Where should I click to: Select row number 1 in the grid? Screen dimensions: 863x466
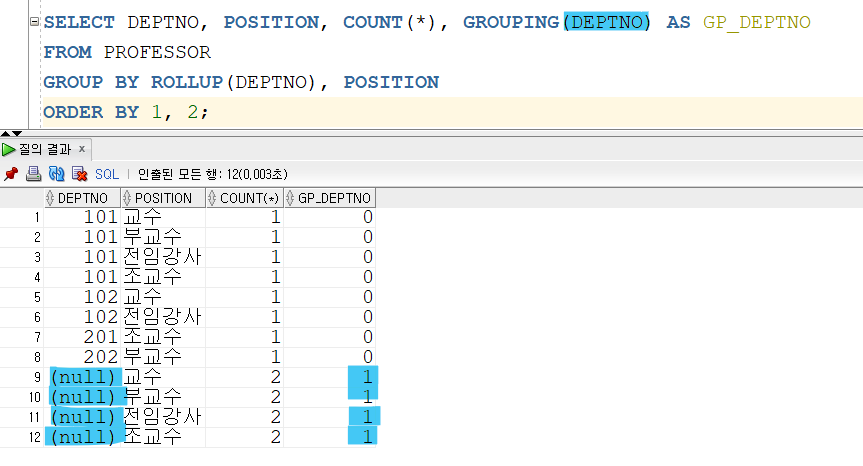37,218
